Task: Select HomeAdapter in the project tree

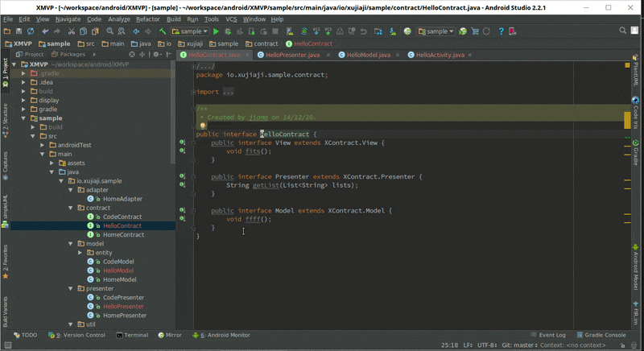Action: tap(122, 199)
